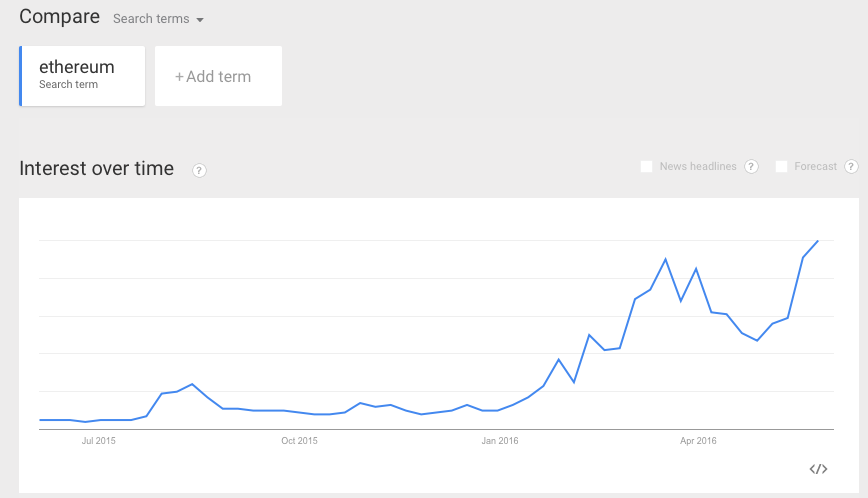This screenshot has width=868, height=498.
Task: Enable the News headlines checkbox
Action: (647, 167)
